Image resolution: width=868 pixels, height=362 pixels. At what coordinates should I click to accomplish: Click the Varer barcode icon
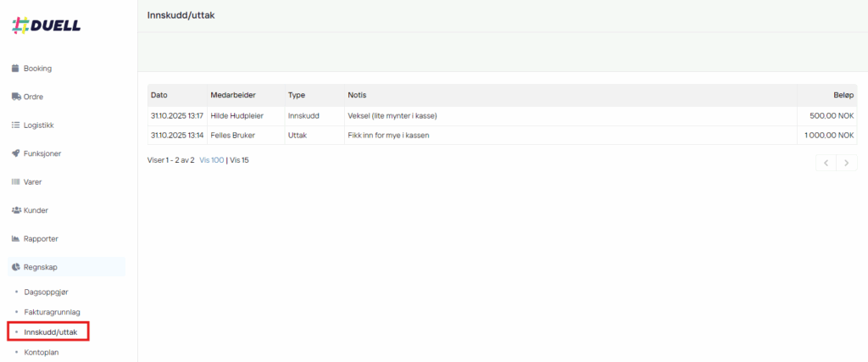(x=15, y=181)
